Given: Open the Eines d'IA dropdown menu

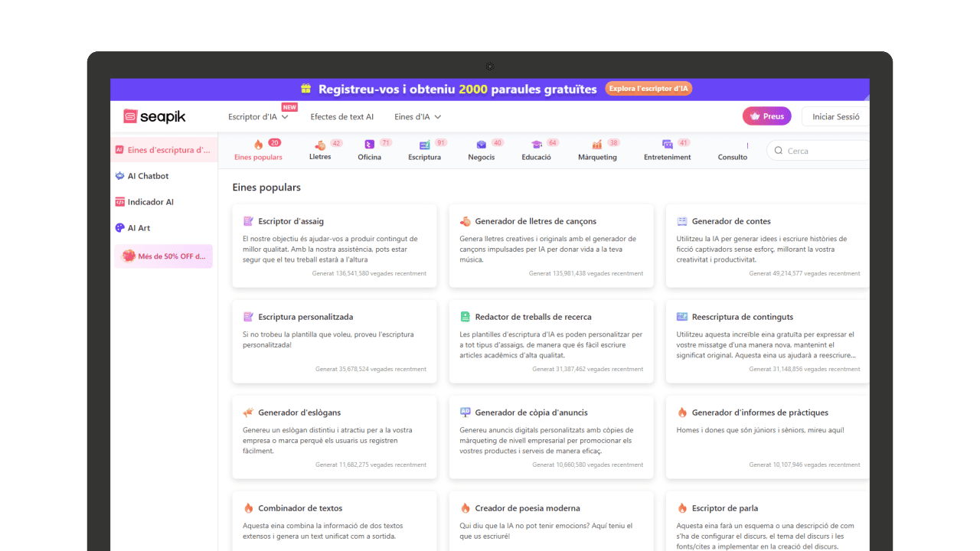Looking at the screenshot, I should click(x=418, y=116).
